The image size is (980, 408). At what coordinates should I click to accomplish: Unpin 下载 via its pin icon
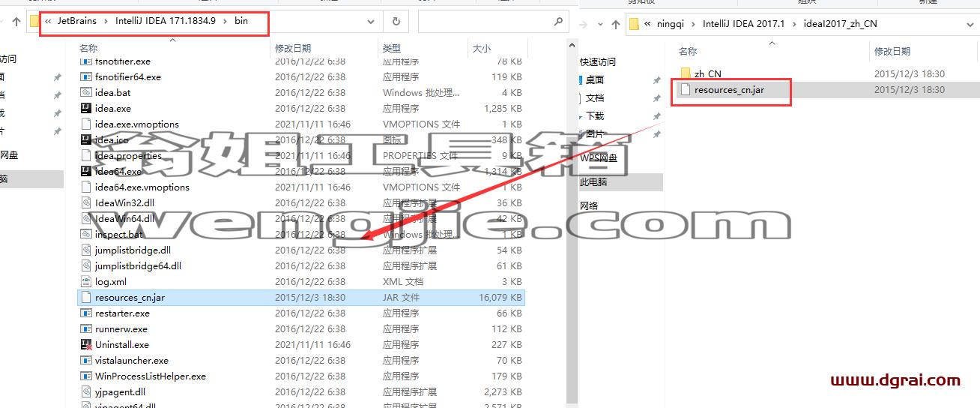[657, 116]
